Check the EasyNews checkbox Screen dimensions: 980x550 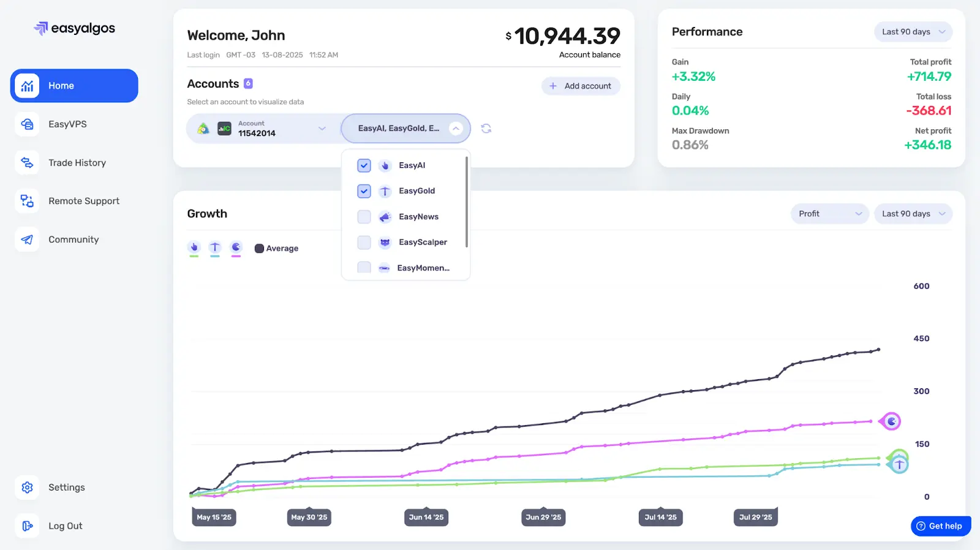point(364,217)
